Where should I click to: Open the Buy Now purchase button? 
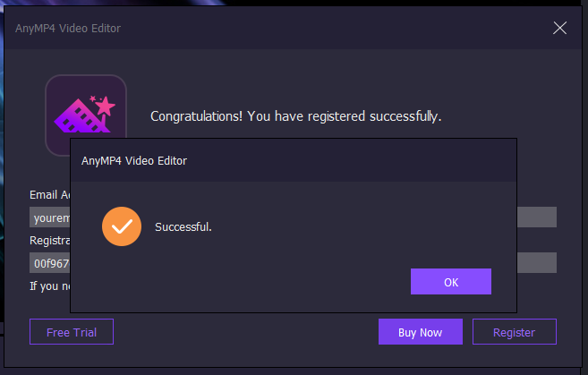421,332
